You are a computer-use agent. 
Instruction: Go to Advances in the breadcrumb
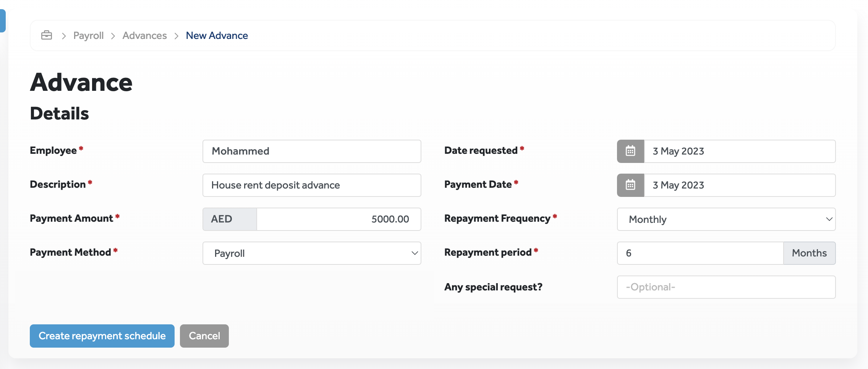144,35
